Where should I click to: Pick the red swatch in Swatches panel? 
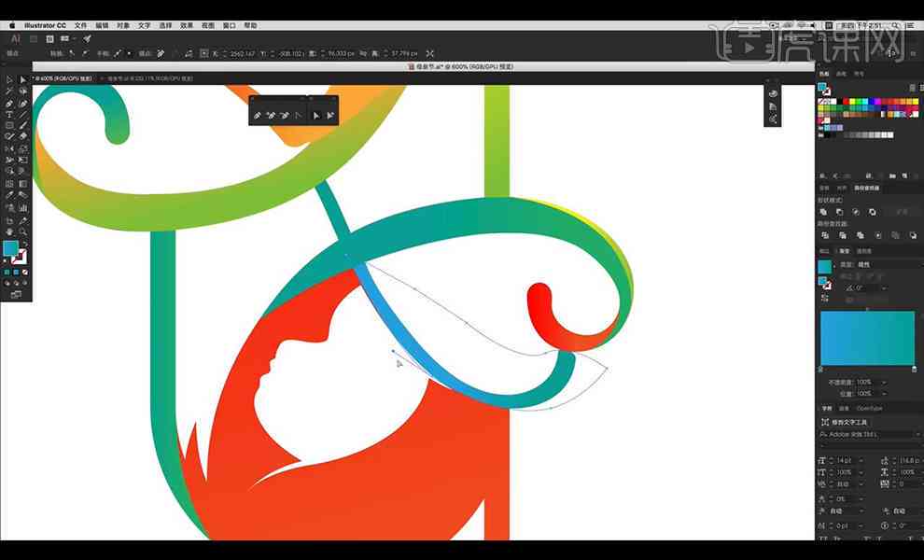click(847, 102)
